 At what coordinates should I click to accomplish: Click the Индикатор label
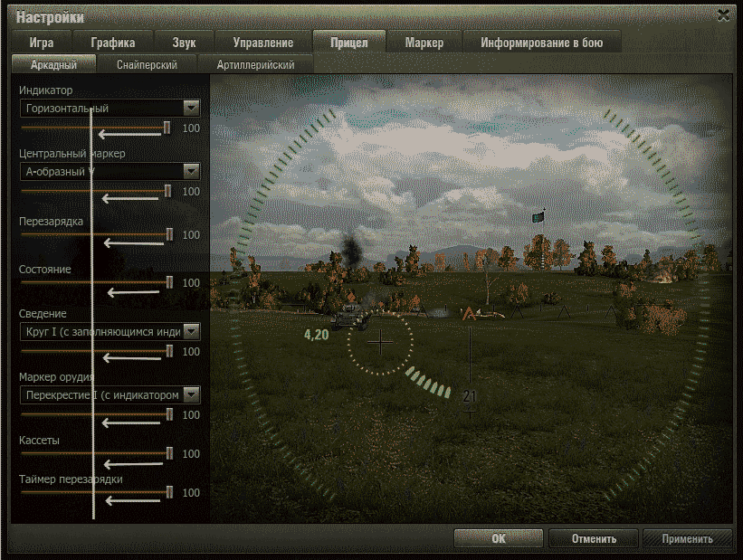point(45,90)
